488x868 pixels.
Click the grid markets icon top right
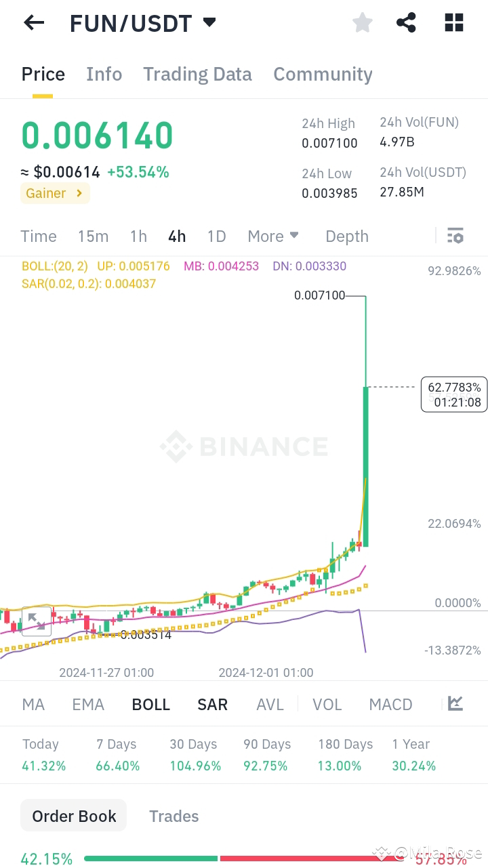453,22
